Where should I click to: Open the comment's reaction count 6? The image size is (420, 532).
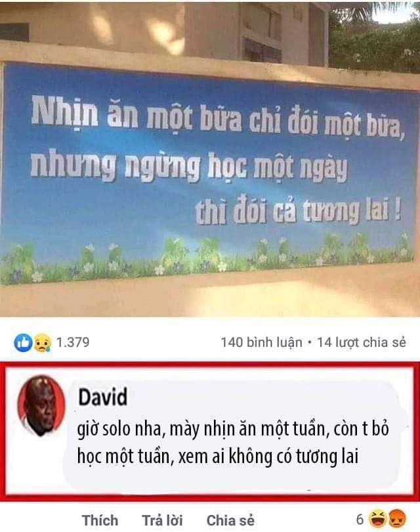coord(360,519)
